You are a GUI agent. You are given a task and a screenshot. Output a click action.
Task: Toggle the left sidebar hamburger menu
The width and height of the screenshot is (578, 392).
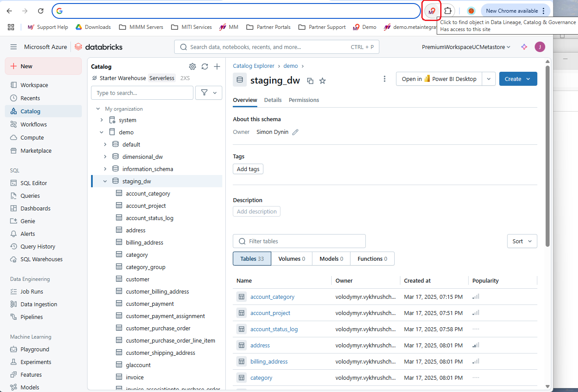14,47
